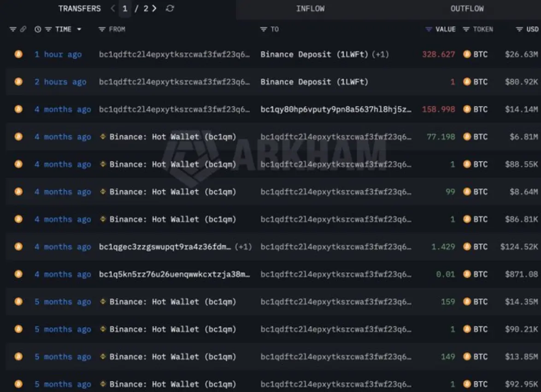Open sender address in 158.998 BTC row

point(174,109)
